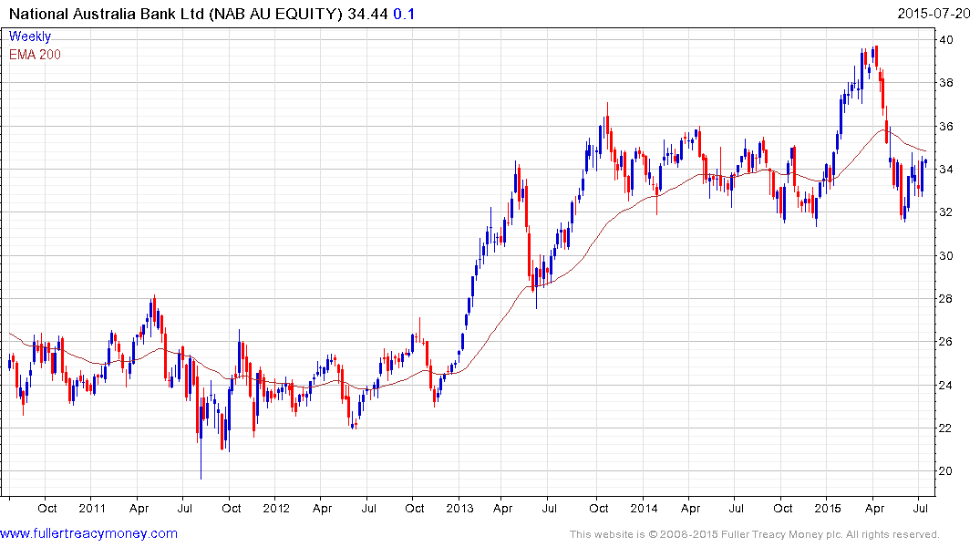Open the www.fullertreacymoney.com link
The width and height of the screenshot is (980, 547).
click(x=88, y=533)
